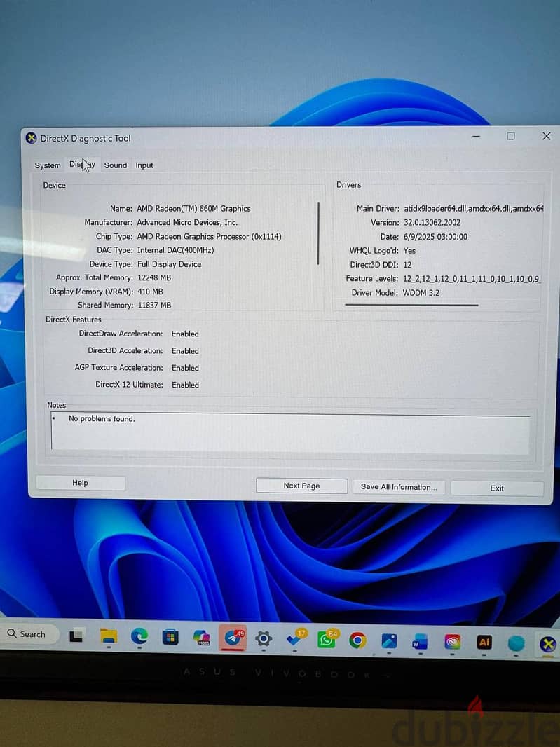
Task: Open Microsoft Word from the taskbar
Action: [420, 642]
